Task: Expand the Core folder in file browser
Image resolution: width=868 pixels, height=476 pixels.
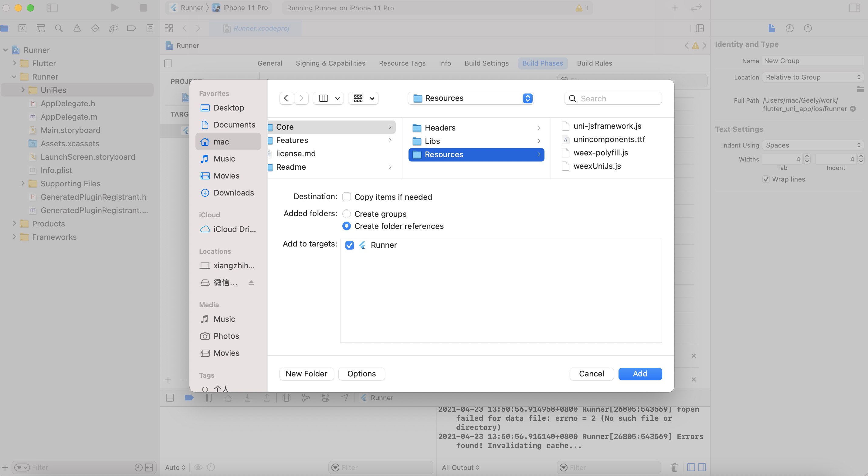Action: [x=390, y=127]
